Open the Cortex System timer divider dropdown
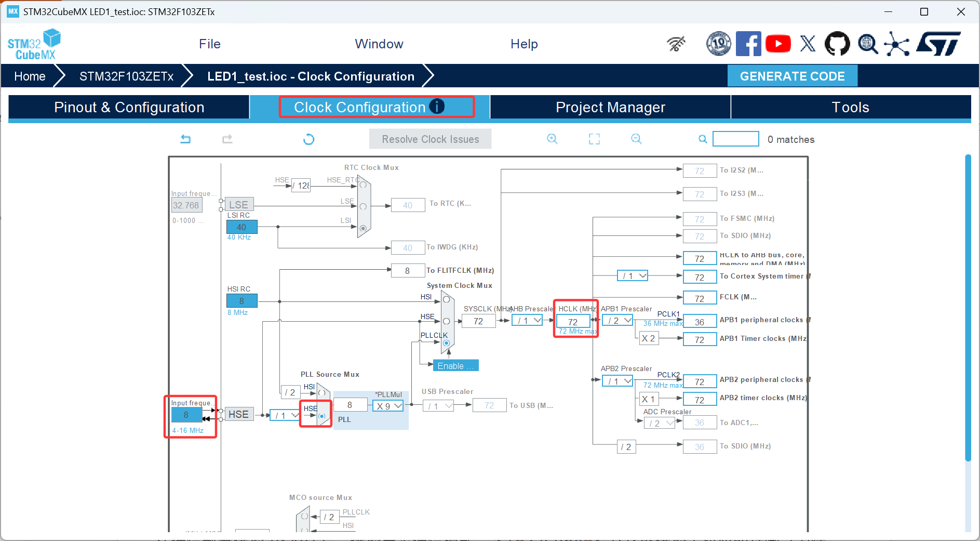 (x=633, y=276)
